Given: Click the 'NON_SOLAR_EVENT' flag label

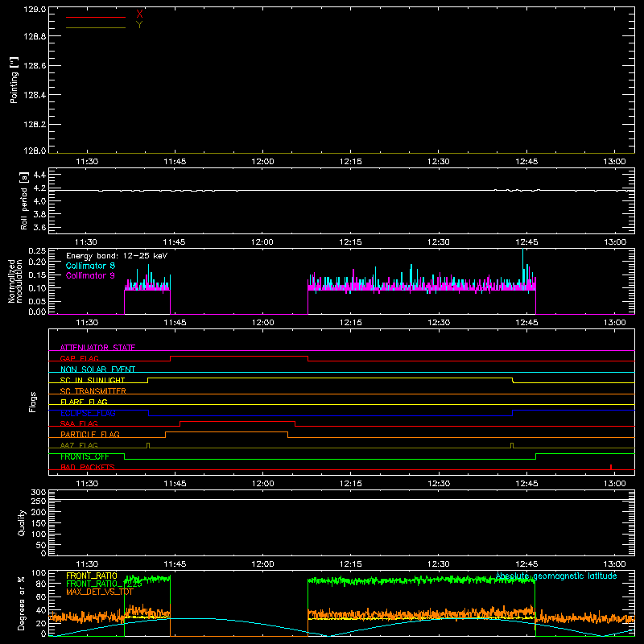Looking at the screenshot, I should coord(97,369).
